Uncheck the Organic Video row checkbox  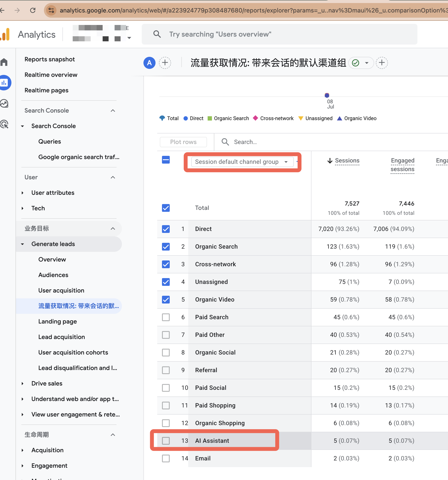click(166, 299)
